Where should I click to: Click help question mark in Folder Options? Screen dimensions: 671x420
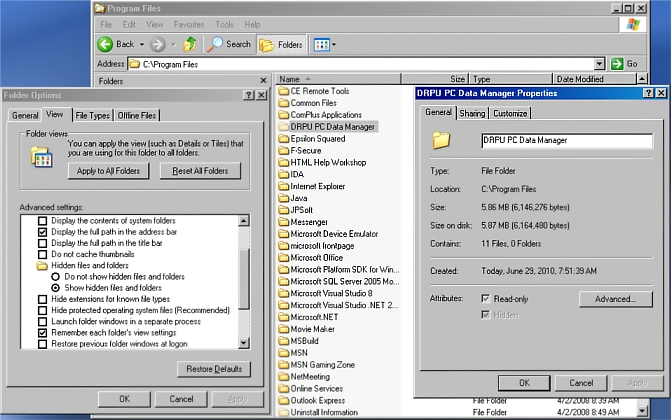coord(248,94)
